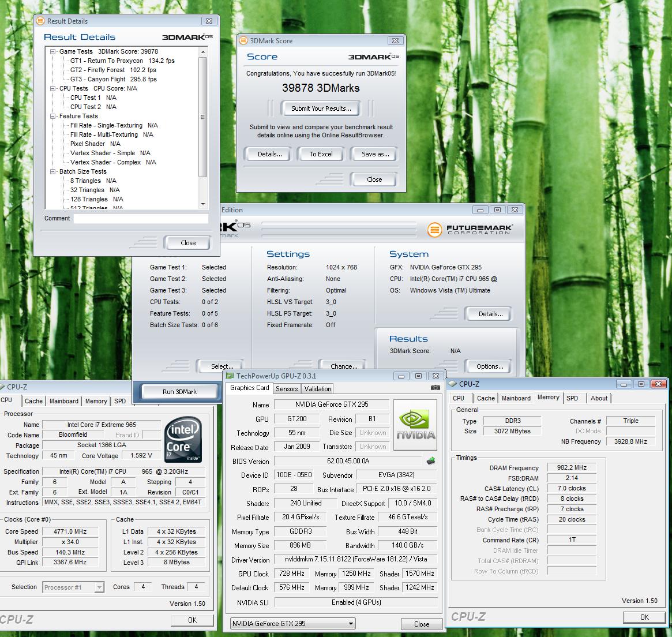This screenshot has height=637, width=672.
Task: Click the 39878 3DMarks score text
Action: point(321,88)
